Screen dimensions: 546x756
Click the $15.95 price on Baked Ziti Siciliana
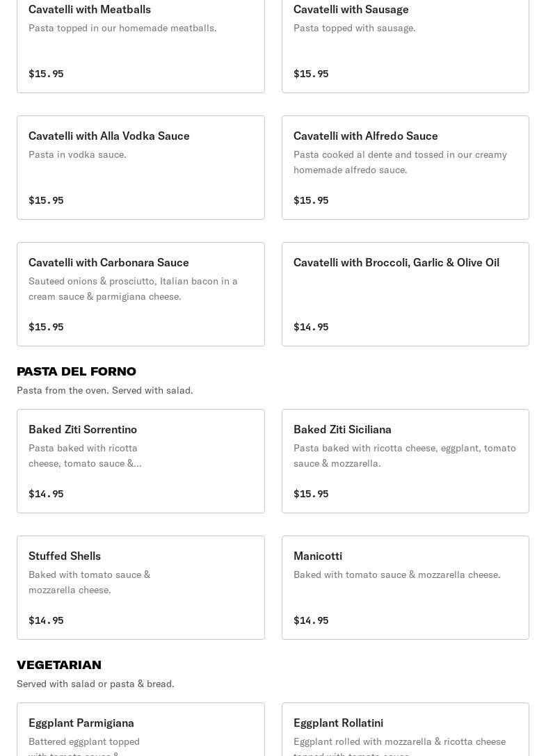[x=311, y=494]
